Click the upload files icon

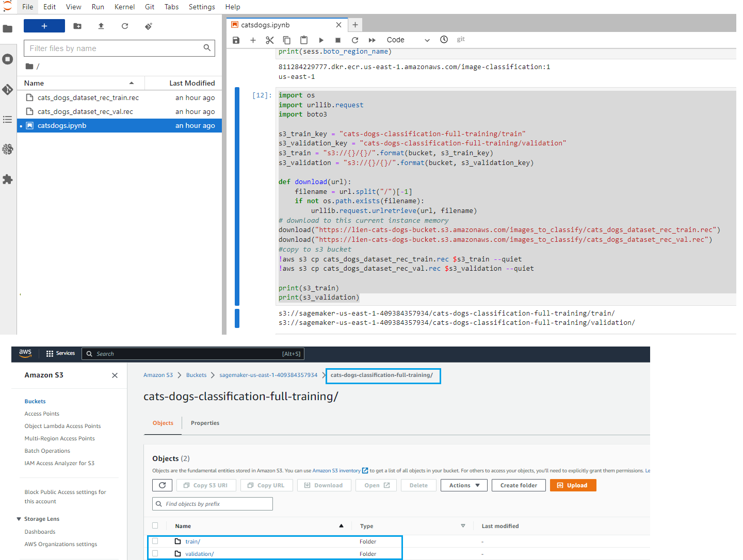tap(101, 26)
